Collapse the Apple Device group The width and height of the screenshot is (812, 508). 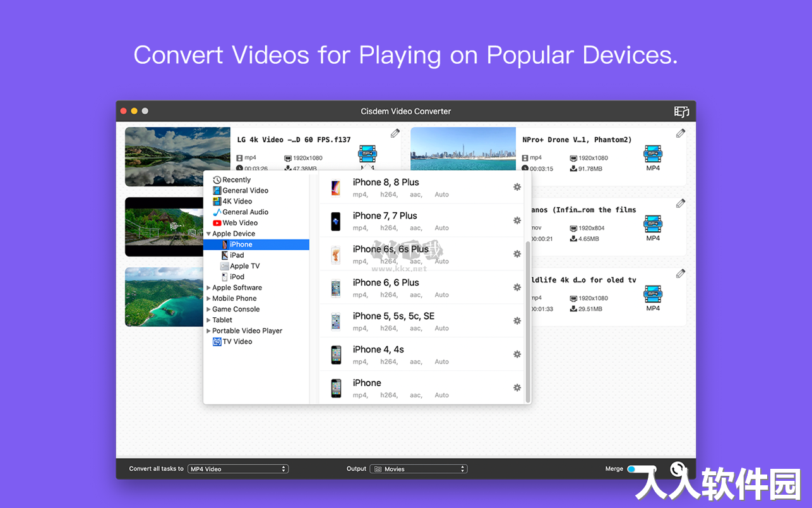pyautogui.click(x=208, y=234)
